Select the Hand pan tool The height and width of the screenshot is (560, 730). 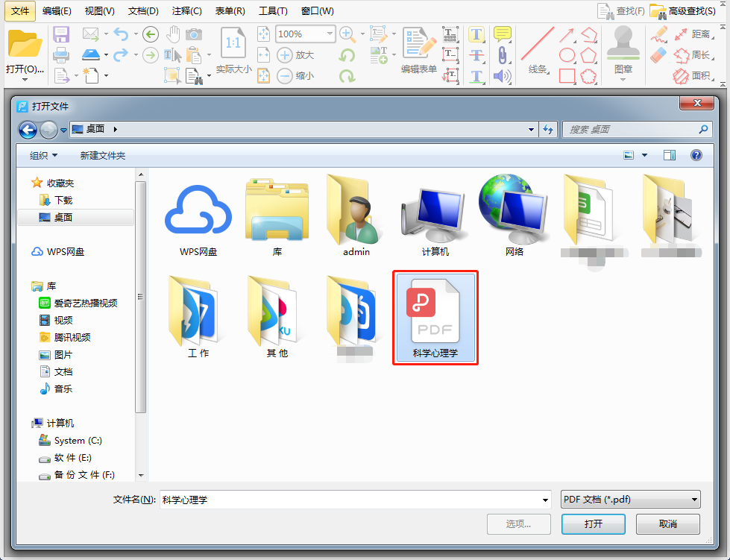(x=173, y=34)
